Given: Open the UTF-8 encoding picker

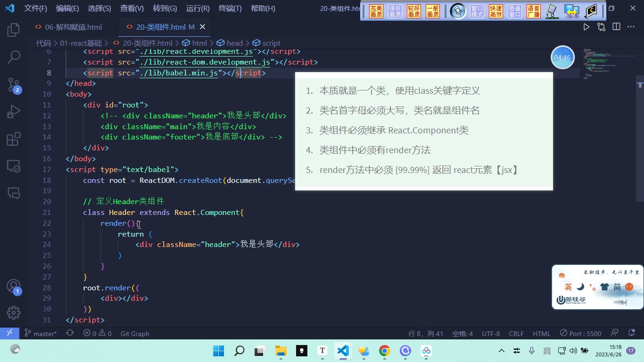Looking at the screenshot, I should pos(491,334).
